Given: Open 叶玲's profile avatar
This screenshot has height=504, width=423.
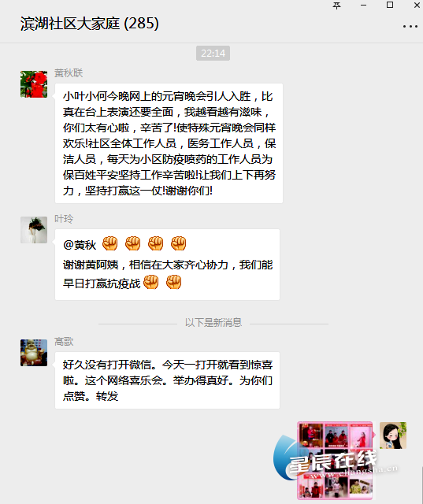Looking at the screenshot, I should [x=34, y=230].
